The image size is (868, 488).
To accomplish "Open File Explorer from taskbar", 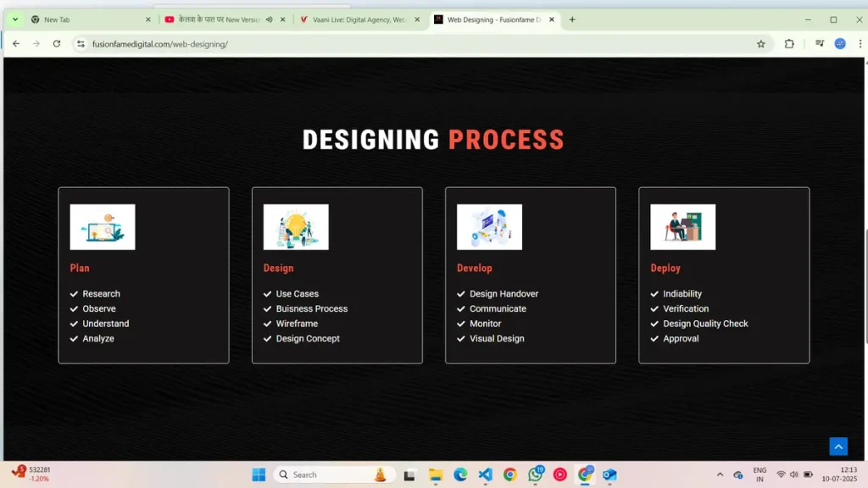I will pyautogui.click(x=436, y=474).
